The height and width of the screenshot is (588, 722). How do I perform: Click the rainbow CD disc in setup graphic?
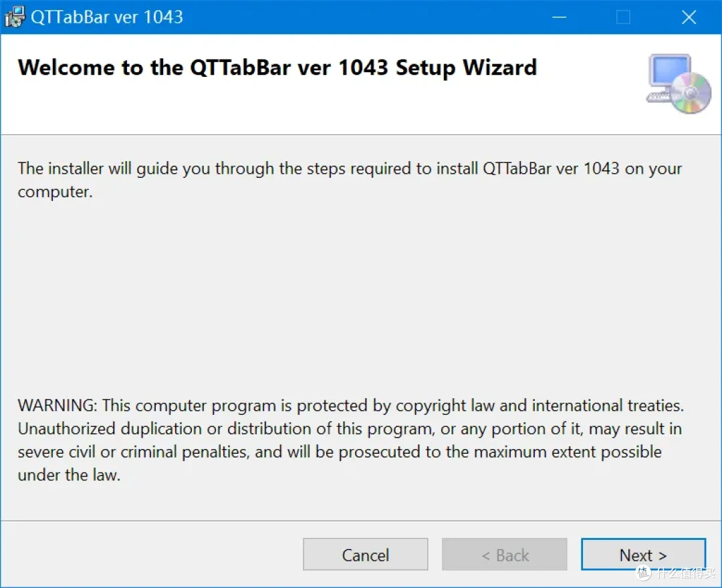[x=690, y=94]
